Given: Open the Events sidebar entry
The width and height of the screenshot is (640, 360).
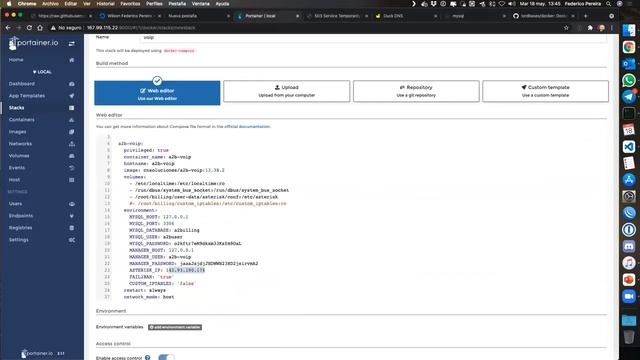Looking at the screenshot, I should [x=17, y=168].
